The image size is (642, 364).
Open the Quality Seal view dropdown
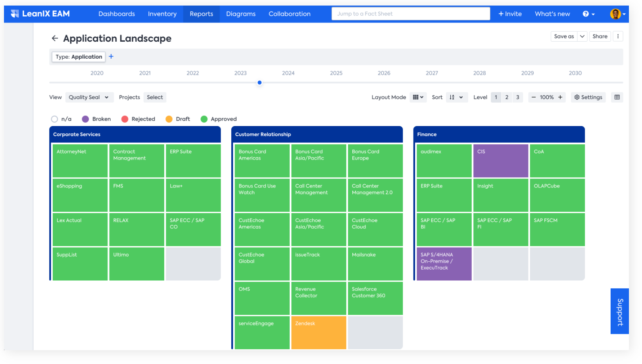[x=89, y=97]
